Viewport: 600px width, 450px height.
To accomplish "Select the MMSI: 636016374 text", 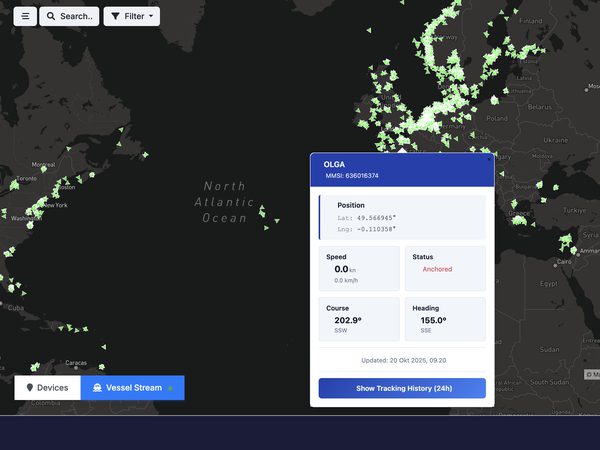I will [x=352, y=176].
